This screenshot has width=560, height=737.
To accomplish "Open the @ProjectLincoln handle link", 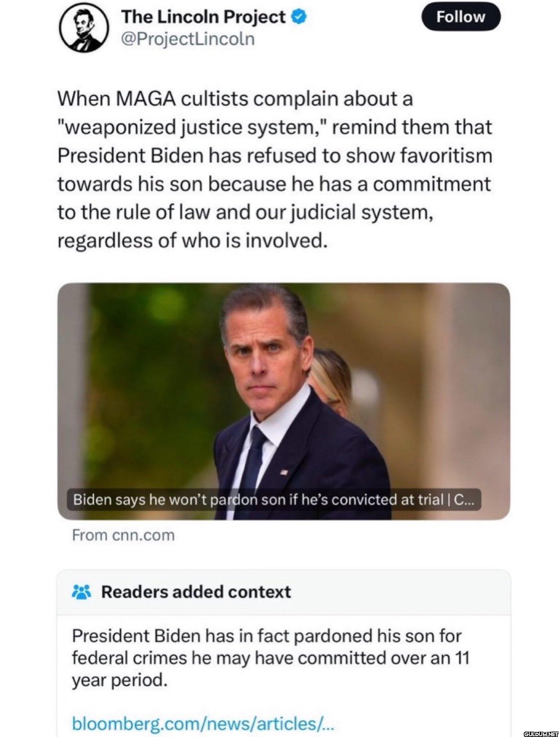I will pyautogui.click(x=188, y=39).
